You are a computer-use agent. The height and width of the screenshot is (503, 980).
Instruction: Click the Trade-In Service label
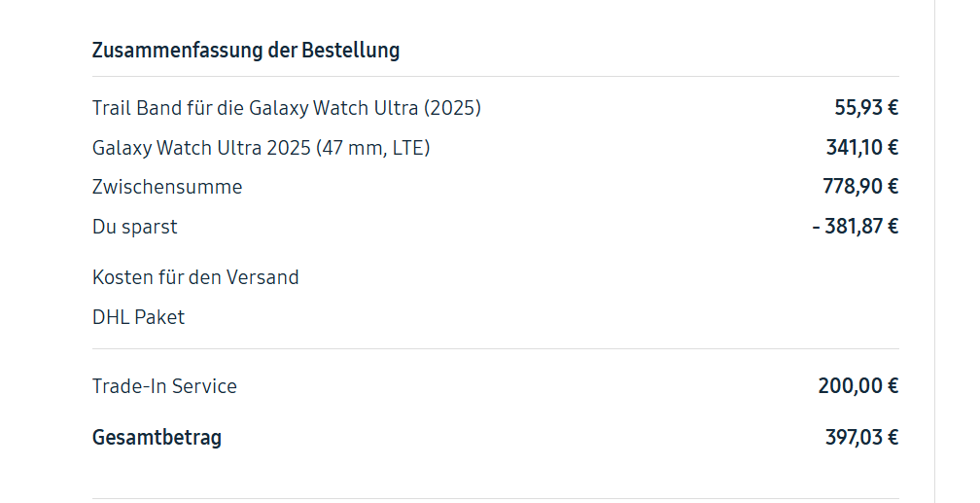click(x=164, y=386)
